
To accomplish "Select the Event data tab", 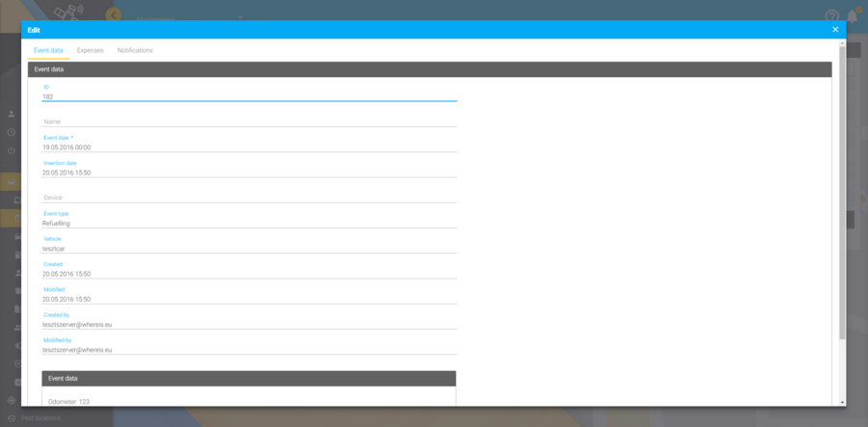I will [49, 50].
